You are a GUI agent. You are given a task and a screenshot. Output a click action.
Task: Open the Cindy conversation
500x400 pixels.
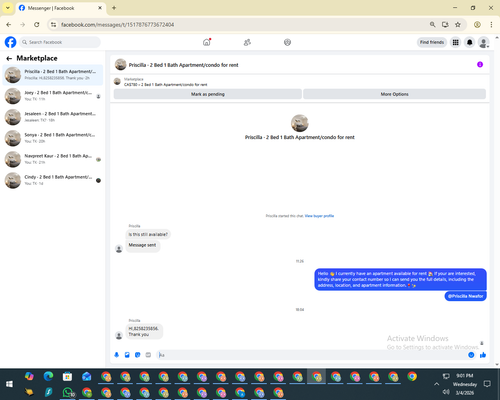point(53,180)
